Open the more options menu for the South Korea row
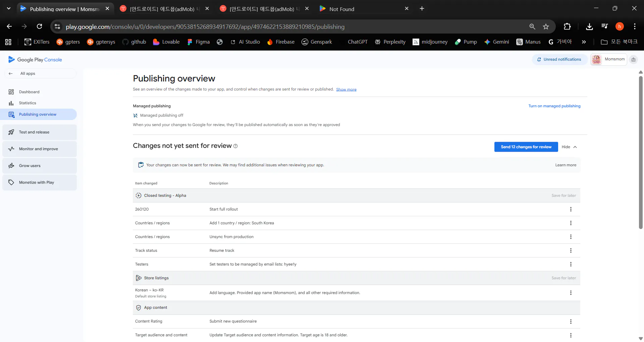This screenshot has height=342, width=644. (x=571, y=223)
